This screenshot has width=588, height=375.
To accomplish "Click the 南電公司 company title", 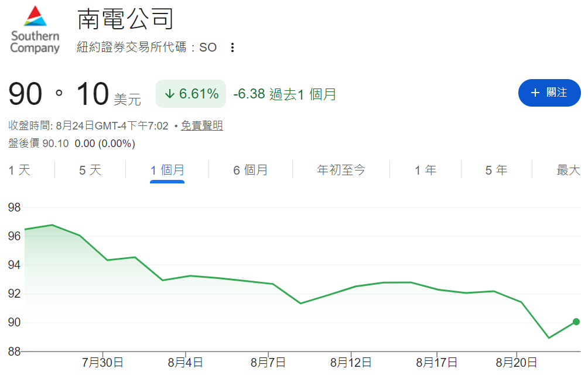I will [x=125, y=19].
